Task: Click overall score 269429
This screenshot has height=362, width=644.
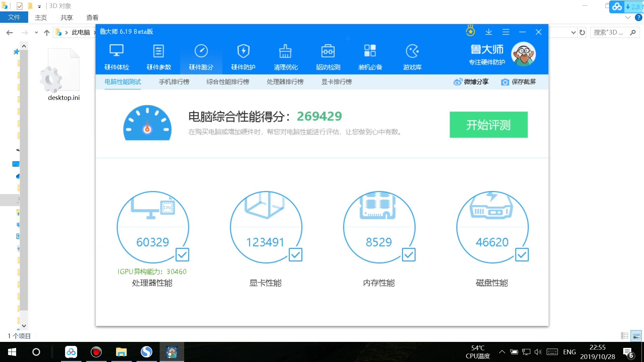Action: coord(319,116)
